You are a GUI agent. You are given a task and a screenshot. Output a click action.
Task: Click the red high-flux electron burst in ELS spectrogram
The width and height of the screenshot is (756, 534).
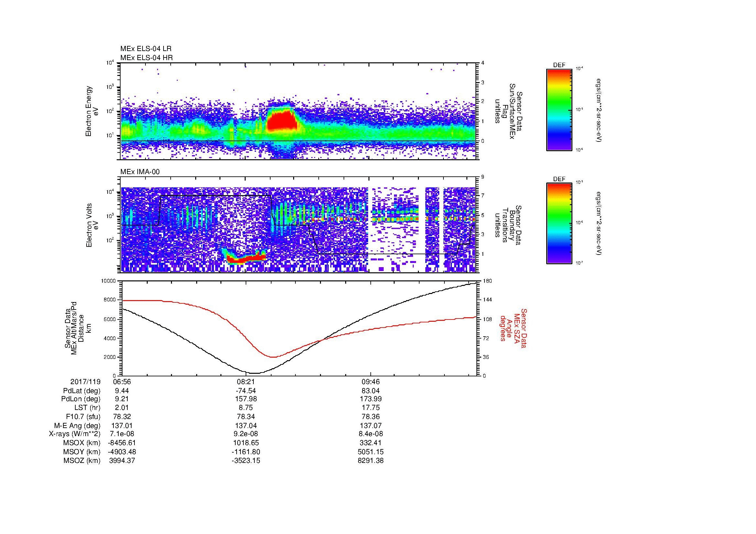point(282,121)
